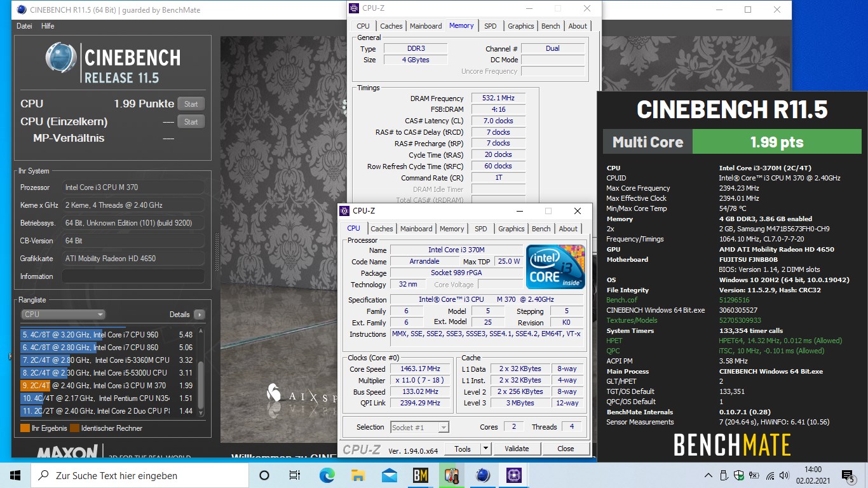Select ranking row Intel Core i5-3360M CPU
The width and height of the screenshot is (868, 488).
tap(107, 360)
